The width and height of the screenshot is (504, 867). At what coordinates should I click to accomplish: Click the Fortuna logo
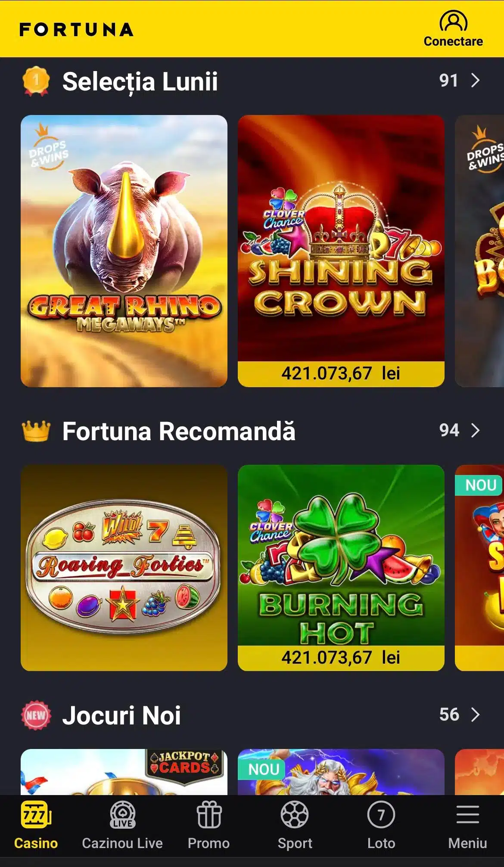(76, 30)
